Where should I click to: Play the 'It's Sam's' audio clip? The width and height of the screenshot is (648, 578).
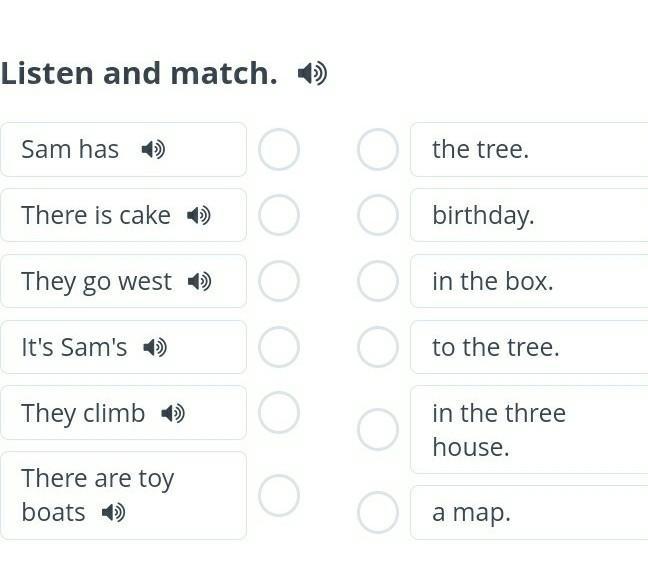155,347
